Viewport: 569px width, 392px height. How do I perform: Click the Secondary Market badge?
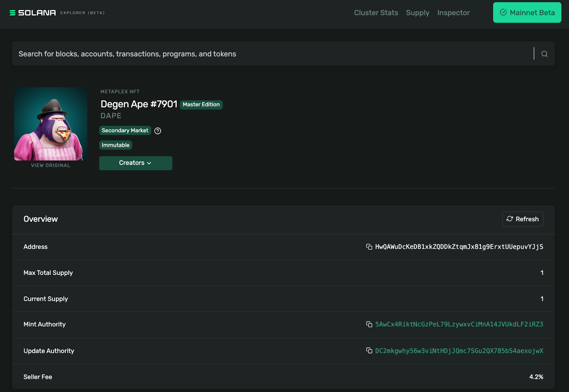pyautogui.click(x=125, y=131)
